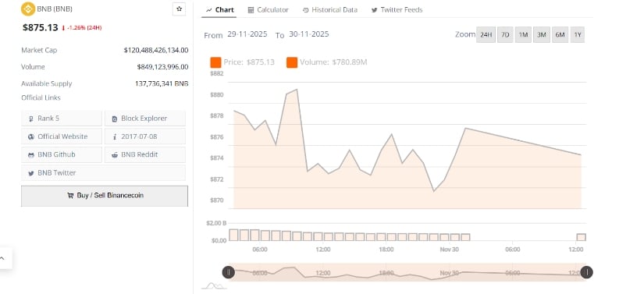
Task: Click the globe icon beside Official Website
Action: coord(30,137)
